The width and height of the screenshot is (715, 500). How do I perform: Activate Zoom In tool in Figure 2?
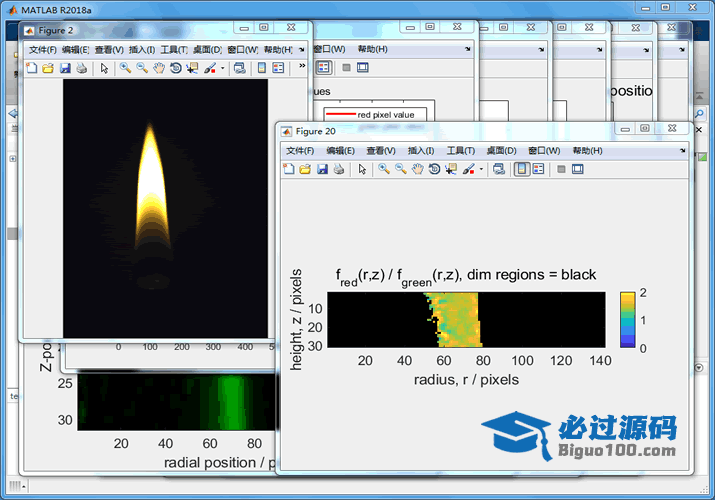pos(125,68)
